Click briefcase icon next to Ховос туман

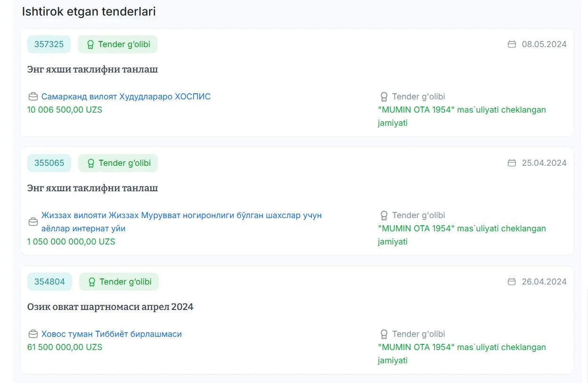pyautogui.click(x=33, y=334)
